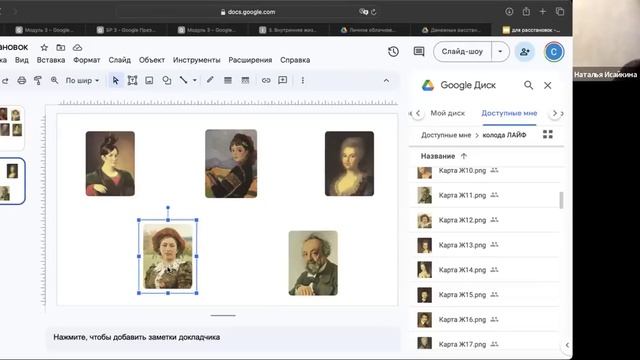Switch to the Доступные мне tab
This screenshot has height=360, width=640.
click(509, 113)
